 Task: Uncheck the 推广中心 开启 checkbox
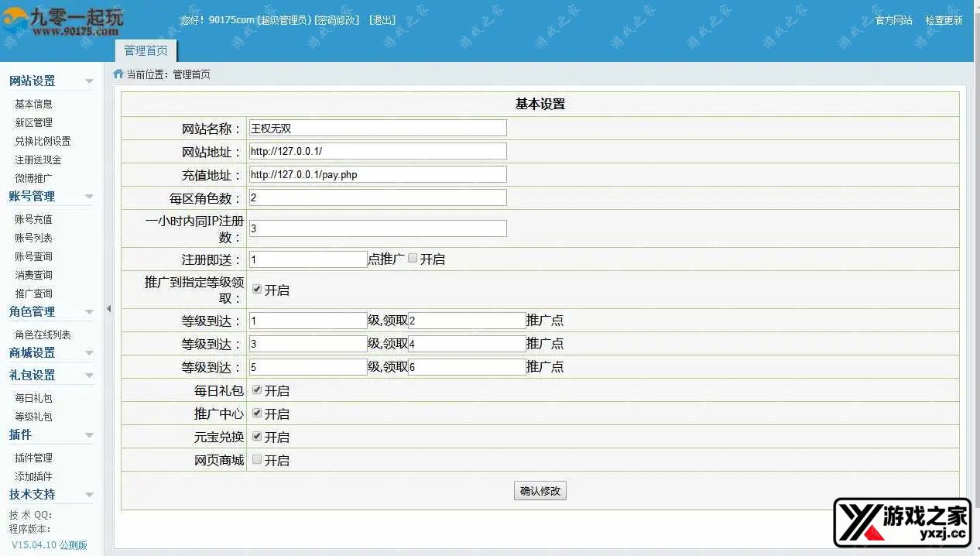257,413
